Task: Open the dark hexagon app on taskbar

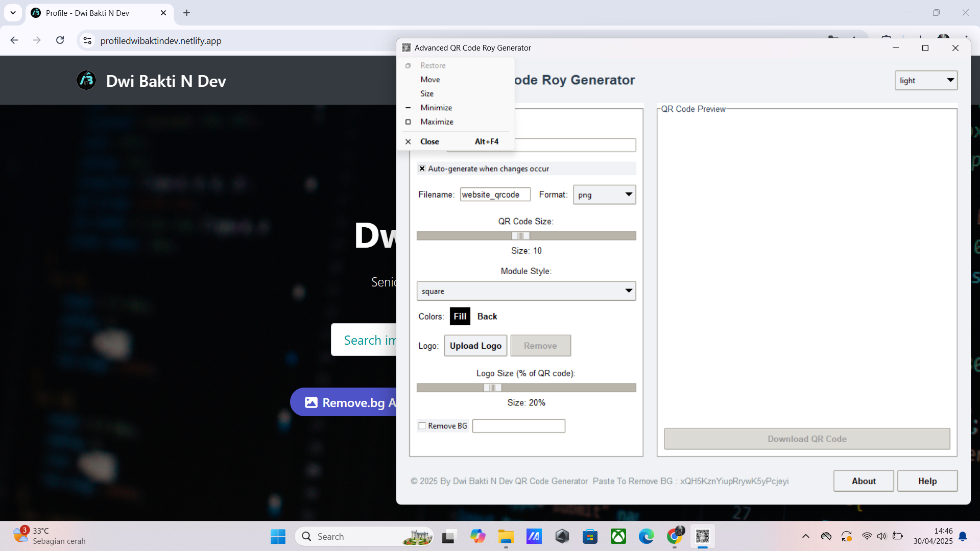Action: (x=562, y=536)
